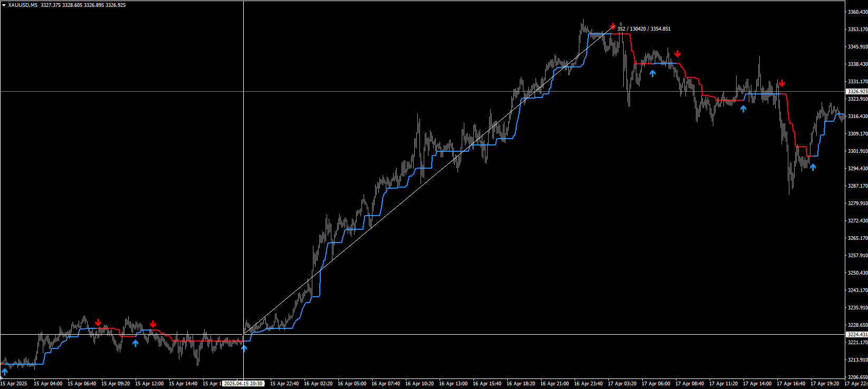This screenshot has height=389, width=868.
Task: Click time scale label 15 Apr 22:40
Action: pos(284,384)
